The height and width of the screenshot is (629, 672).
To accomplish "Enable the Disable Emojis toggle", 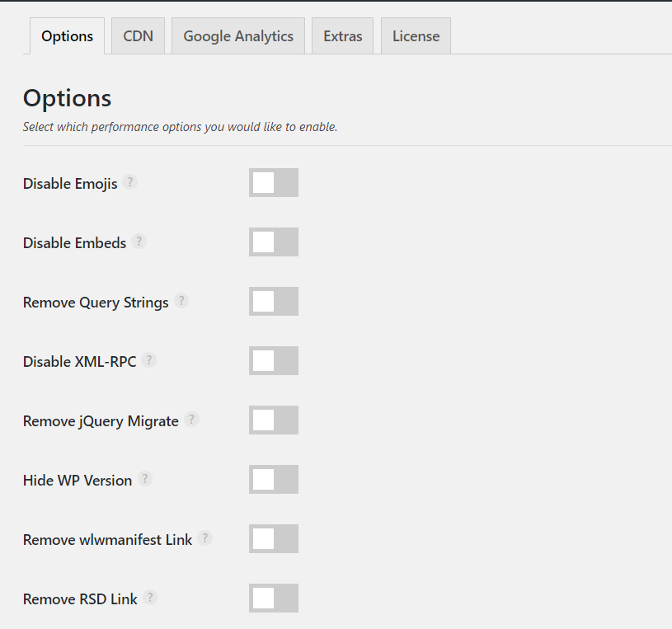I will click(274, 182).
